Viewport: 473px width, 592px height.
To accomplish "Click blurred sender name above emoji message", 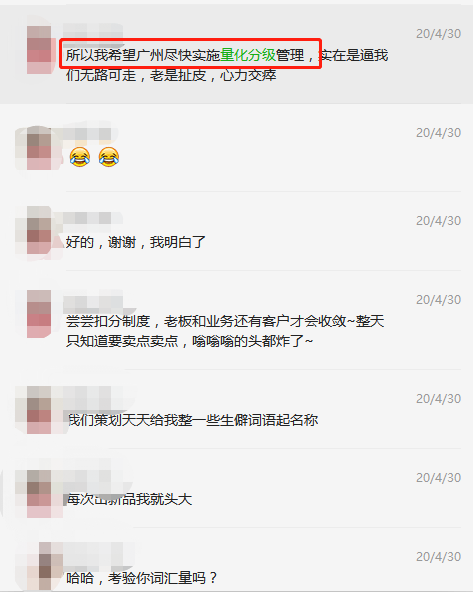I will tap(87, 134).
